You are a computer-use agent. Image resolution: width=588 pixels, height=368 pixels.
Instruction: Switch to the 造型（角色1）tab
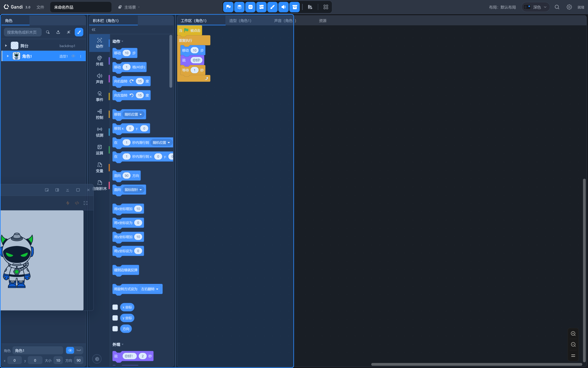(x=240, y=21)
